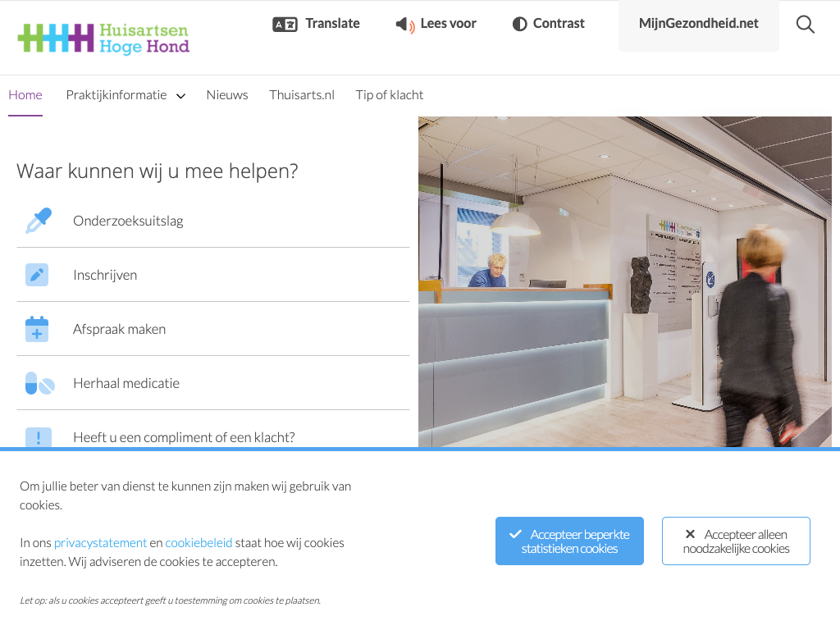Click the Lees voor speaker icon
Screen dimensions: 840x630
[x=404, y=25]
